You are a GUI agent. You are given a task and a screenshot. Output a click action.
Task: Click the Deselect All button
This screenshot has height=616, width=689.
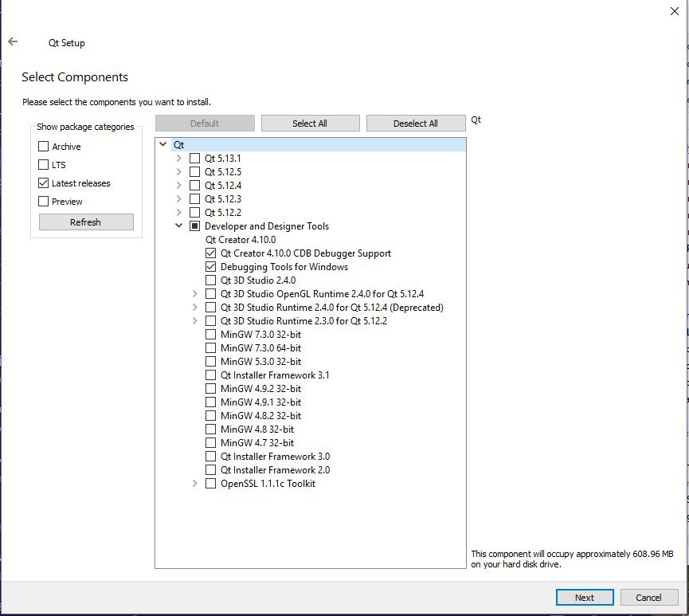click(416, 123)
